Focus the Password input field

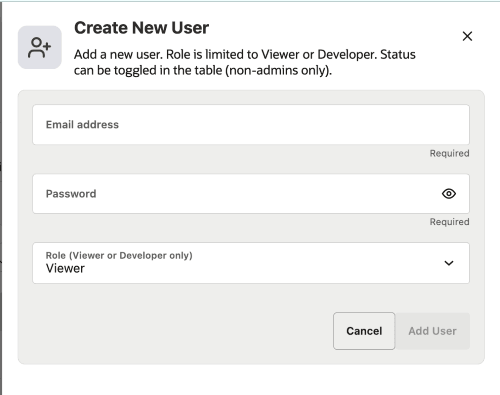click(251, 194)
